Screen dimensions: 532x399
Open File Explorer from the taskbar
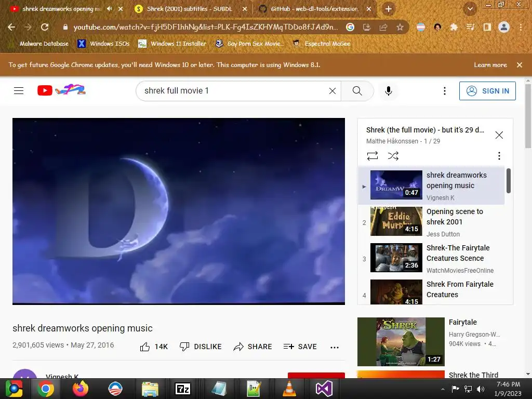[x=150, y=389]
